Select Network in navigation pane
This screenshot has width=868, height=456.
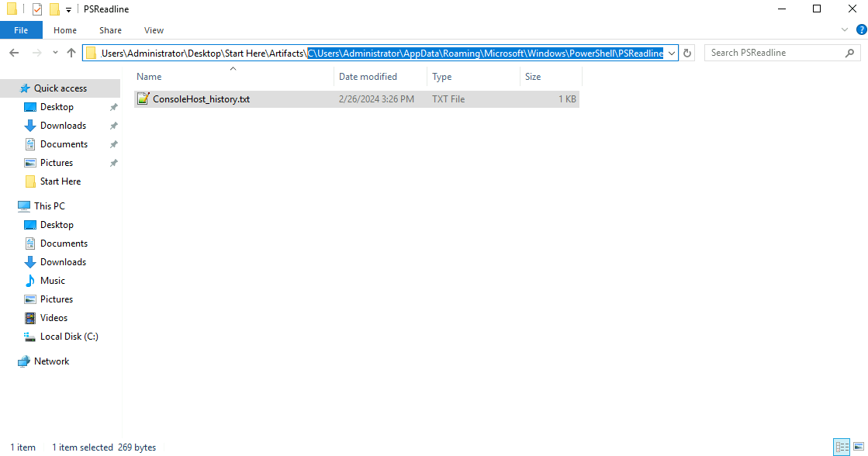(51, 361)
